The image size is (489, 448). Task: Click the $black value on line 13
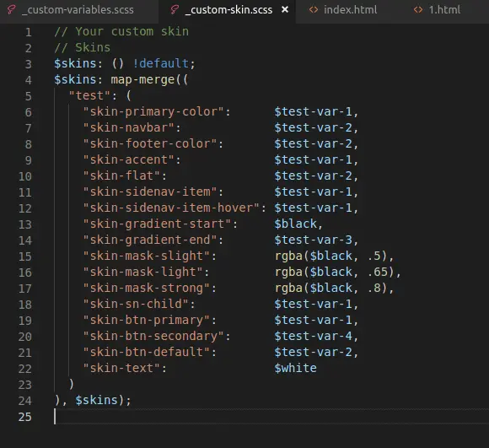pyautogui.click(x=295, y=224)
